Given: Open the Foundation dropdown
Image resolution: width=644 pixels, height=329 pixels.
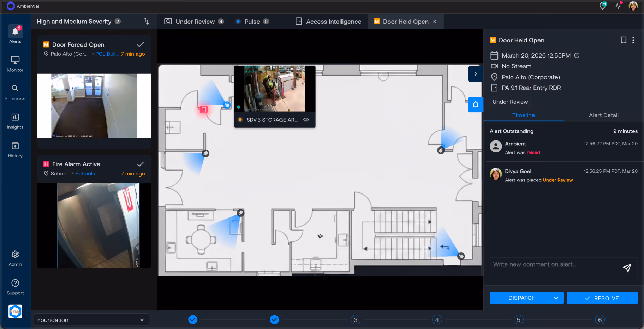Looking at the screenshot, I should tap(91, 320).
